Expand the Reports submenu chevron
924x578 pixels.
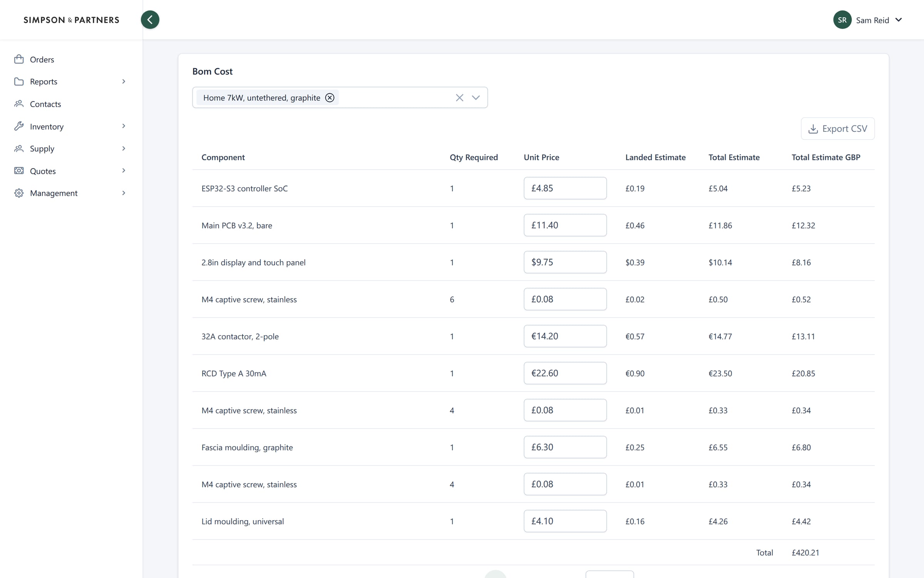click(124, 81)
